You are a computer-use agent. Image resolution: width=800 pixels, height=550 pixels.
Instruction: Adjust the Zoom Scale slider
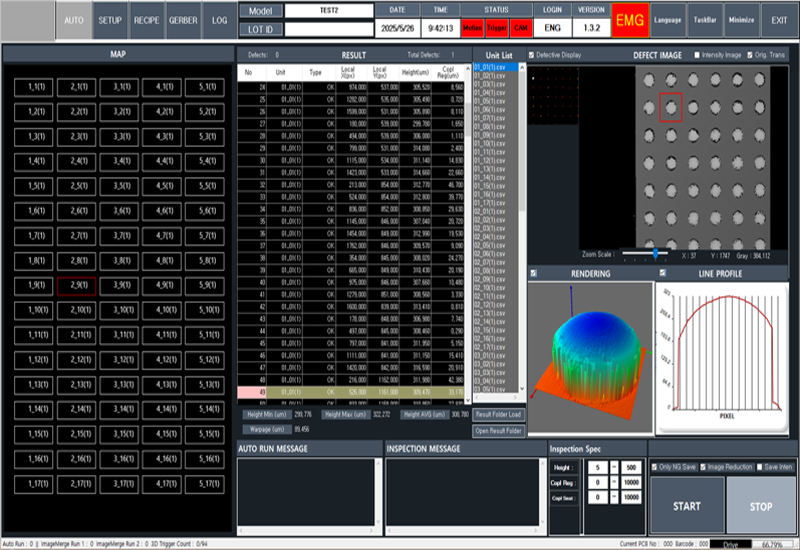[x=655, y=255]
